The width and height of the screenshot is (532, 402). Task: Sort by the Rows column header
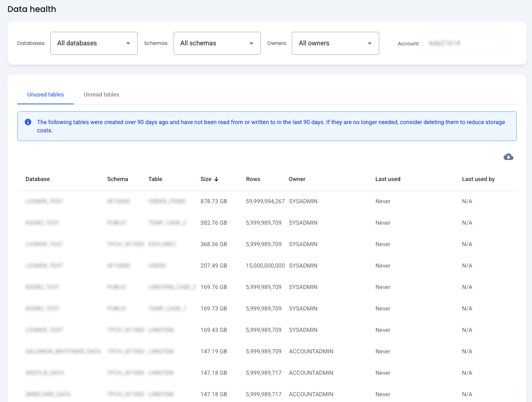point(253,179)
